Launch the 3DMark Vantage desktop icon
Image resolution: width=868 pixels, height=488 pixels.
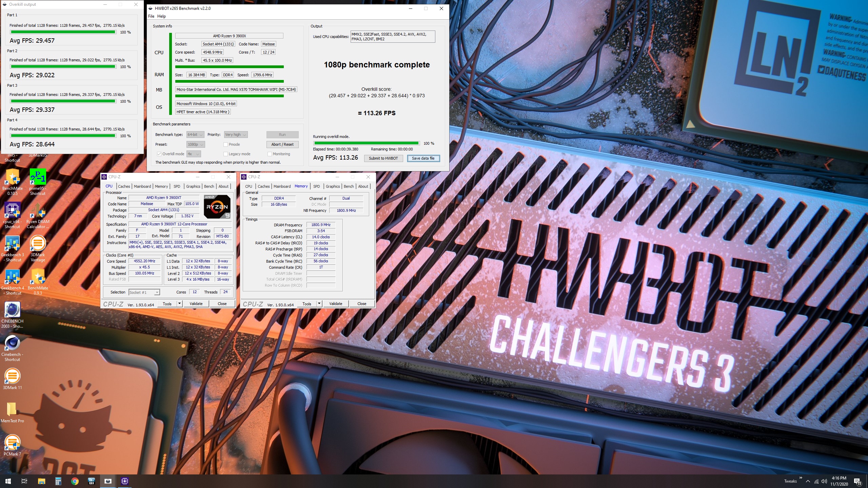(x=38, y=248)
